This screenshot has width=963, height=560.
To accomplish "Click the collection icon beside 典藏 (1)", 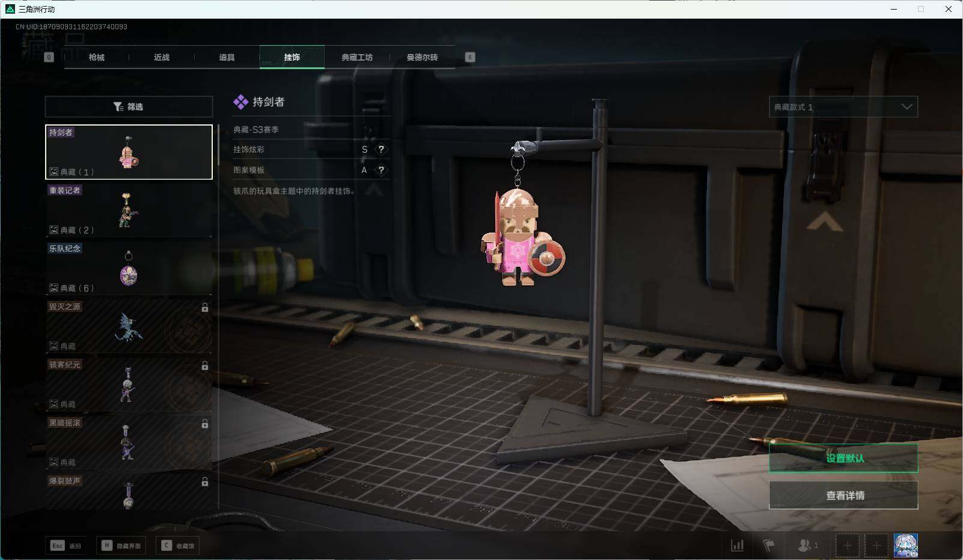I will pos(53,172).
